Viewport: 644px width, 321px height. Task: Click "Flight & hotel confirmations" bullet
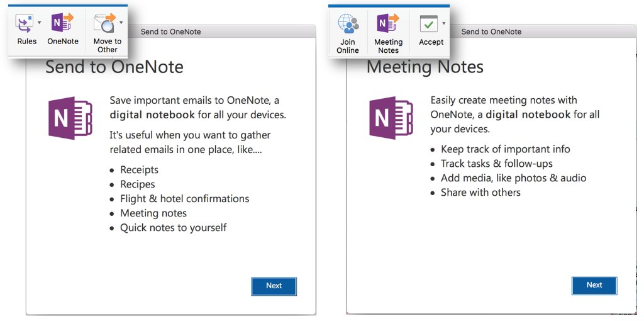184,198
